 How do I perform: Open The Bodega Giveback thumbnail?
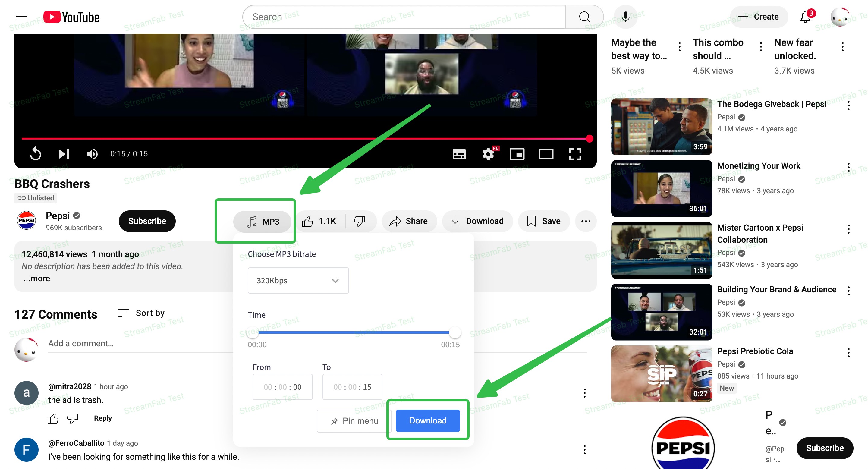pyautogui.click(x=662, y=127)
